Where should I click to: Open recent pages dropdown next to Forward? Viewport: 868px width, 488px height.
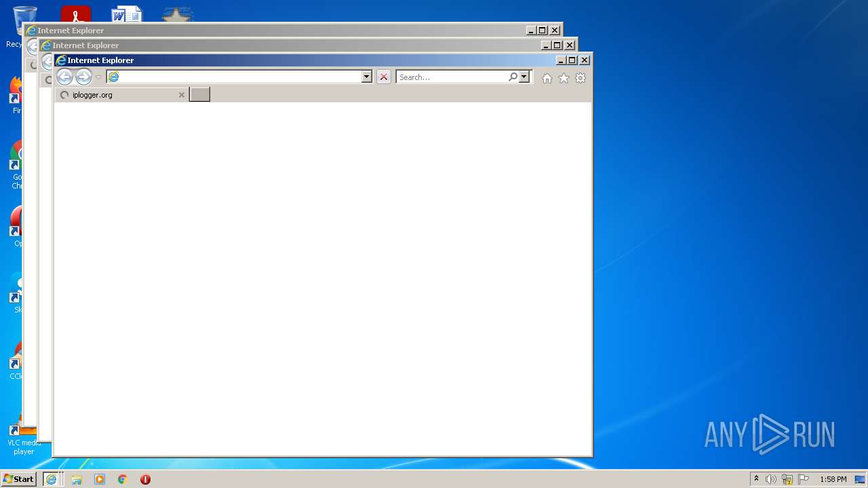pyautogui.click(x=98, y=77)
